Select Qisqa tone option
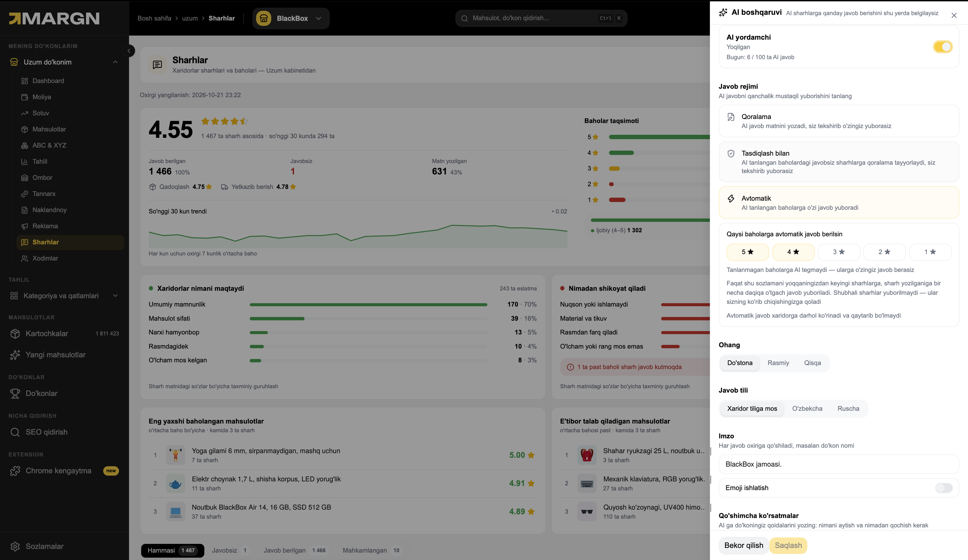968x560 pixels. (812, 363)
